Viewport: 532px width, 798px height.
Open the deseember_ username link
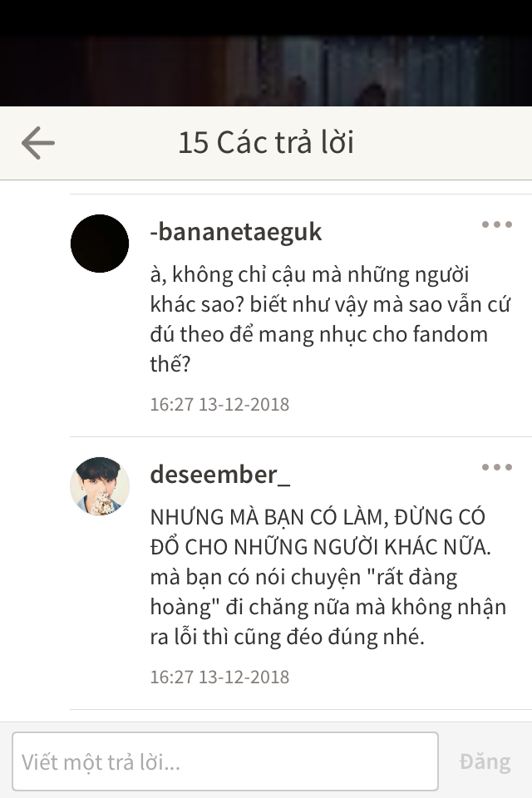tap(220, 475)
